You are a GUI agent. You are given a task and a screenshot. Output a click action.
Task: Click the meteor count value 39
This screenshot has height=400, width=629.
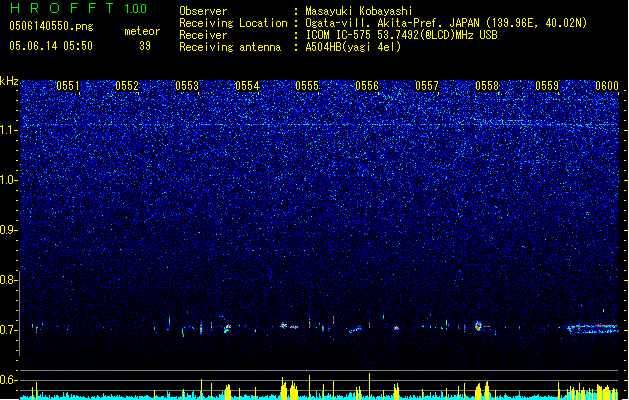click(145, 46)
